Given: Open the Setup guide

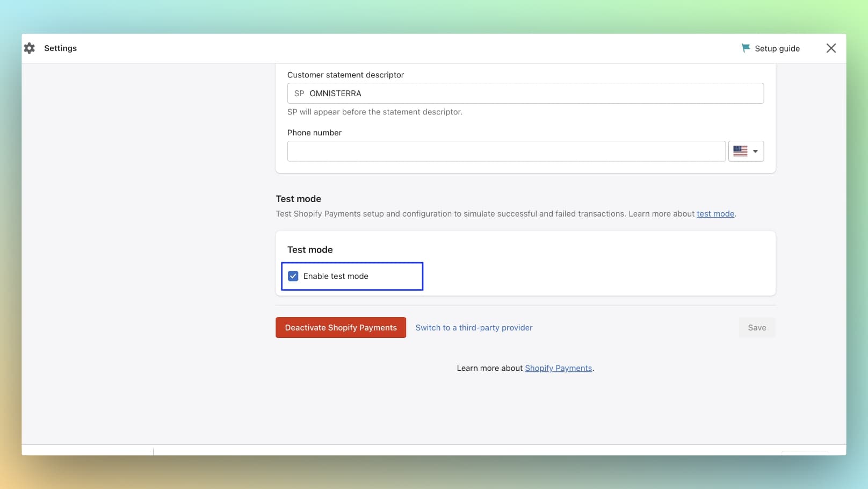Looking at the screenshot, I should click(771, 48).
